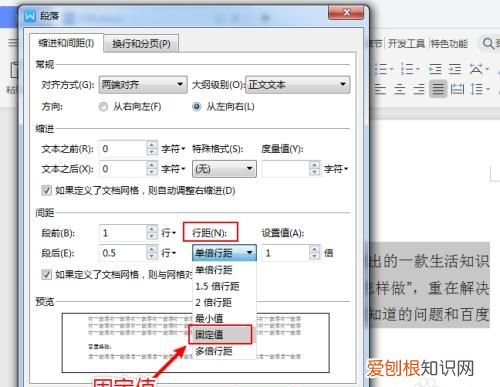
Task: Open the 字符 unit dropdown for 文本之后
Action: pyautogui.click(x=173, y=169)
